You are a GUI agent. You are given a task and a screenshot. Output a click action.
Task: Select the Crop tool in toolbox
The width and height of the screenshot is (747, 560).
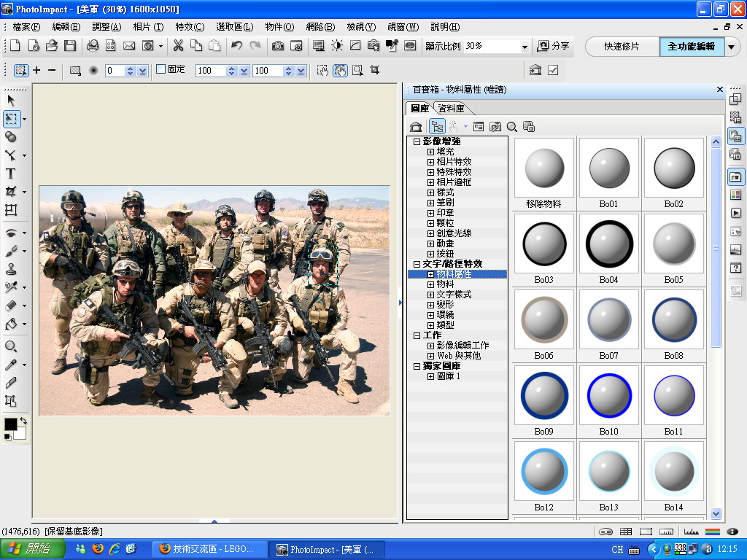(11, 192)
